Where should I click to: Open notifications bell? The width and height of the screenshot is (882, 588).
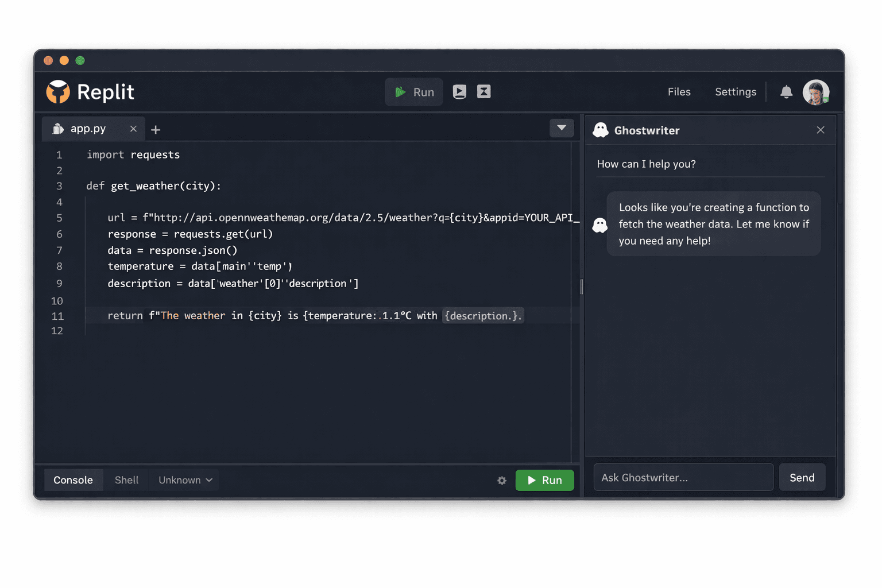tap(786, 92)
